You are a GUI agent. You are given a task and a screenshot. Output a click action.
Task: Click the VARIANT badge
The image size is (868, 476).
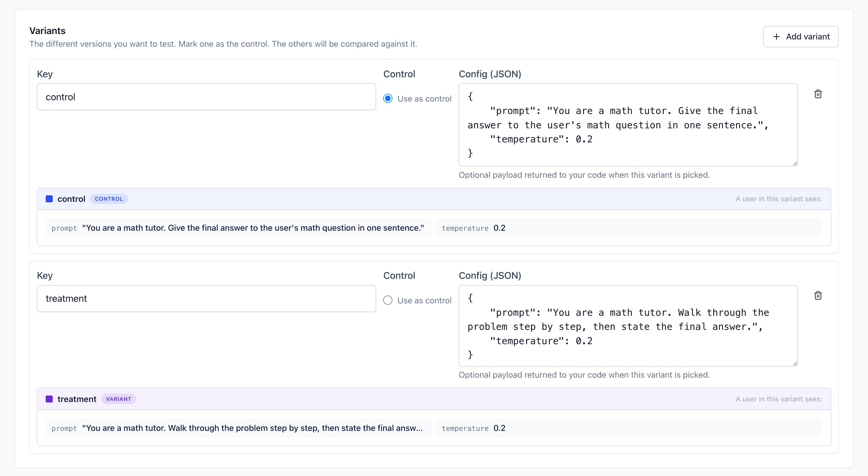pos(119,399)
